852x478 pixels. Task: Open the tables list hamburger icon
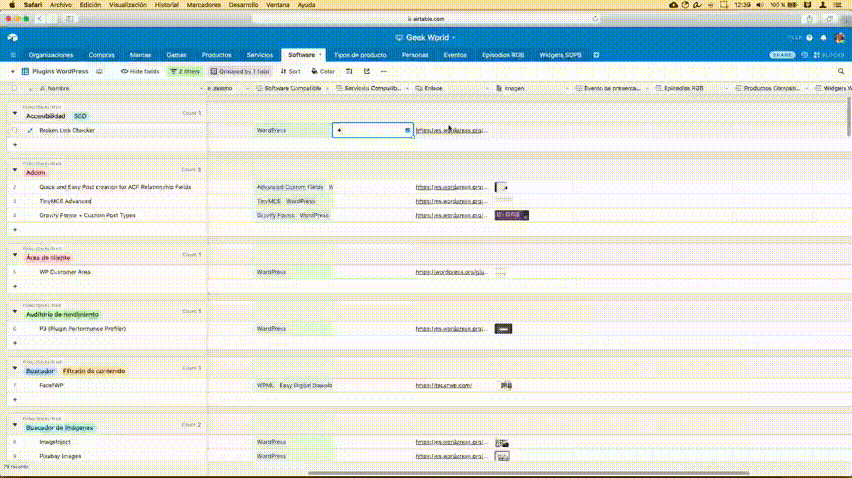coord(13,55)
